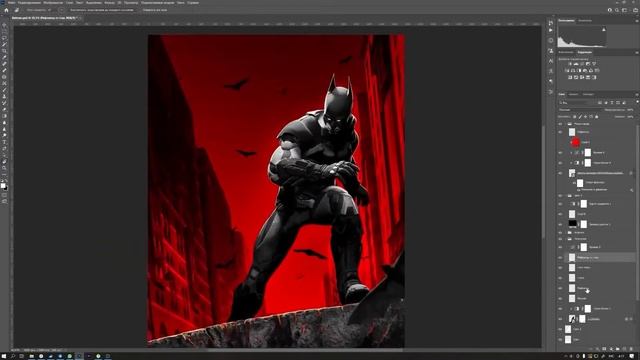640x360 pixels.
Task: Toggle visibility of the black-thumbnail fill layer
Action: [x=560, y=224]
